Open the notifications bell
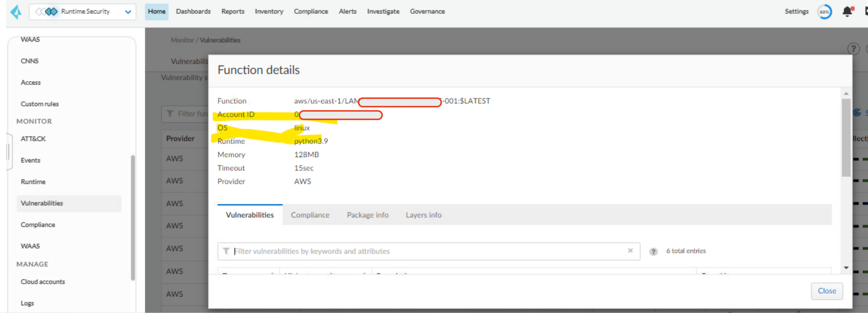Viewport: 868px width, 313px height. pos(847,12)
